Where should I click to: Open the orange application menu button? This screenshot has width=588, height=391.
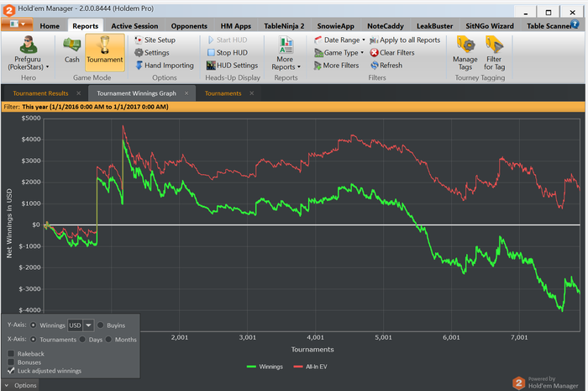pyautogui.click(x=17, y=24)
